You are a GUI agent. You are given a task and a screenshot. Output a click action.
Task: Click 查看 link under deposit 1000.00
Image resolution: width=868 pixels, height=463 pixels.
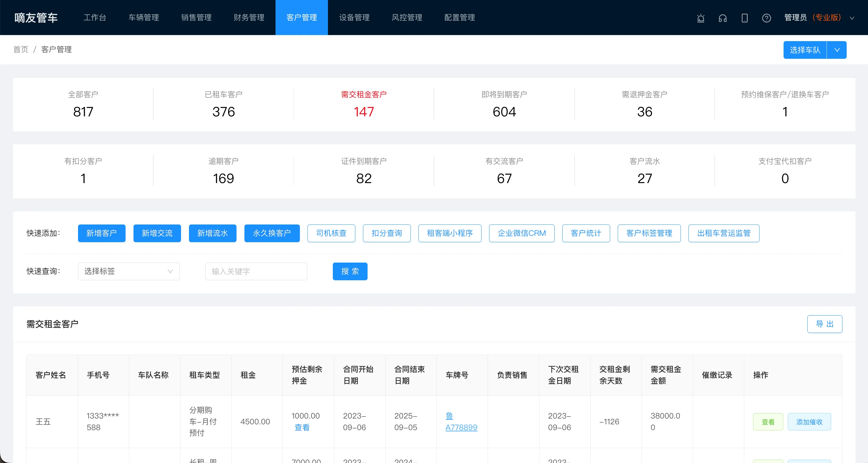coord(302,427)
